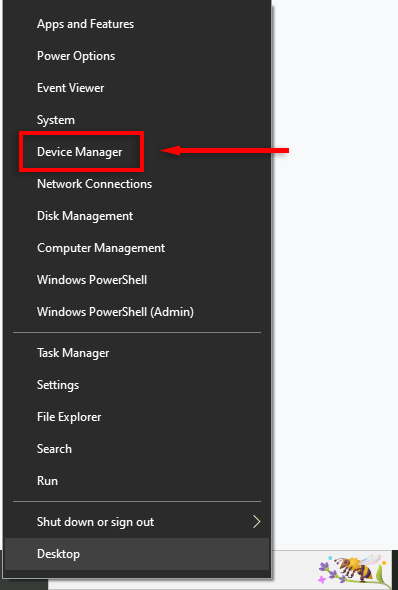
Task: Start Windows PowerShell
Action: click(x=137, y=280)
